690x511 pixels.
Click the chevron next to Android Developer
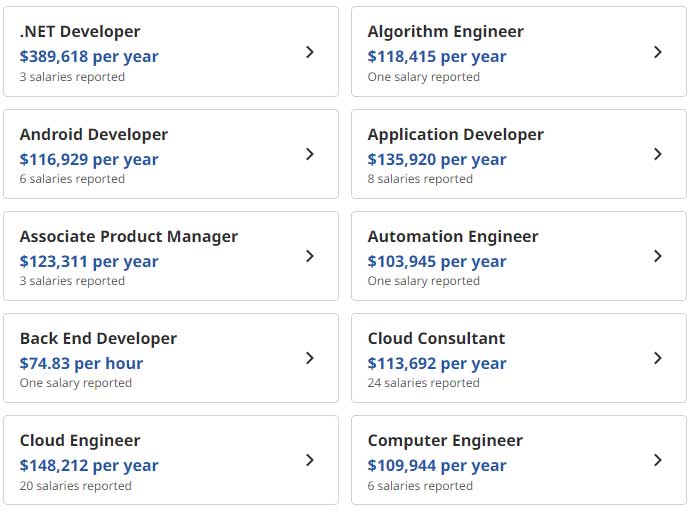pos(310,154)
